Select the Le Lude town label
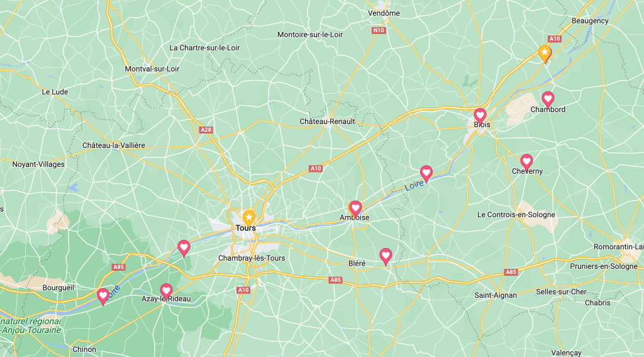Screen dimensions: 644x357 tap(55, 92)
